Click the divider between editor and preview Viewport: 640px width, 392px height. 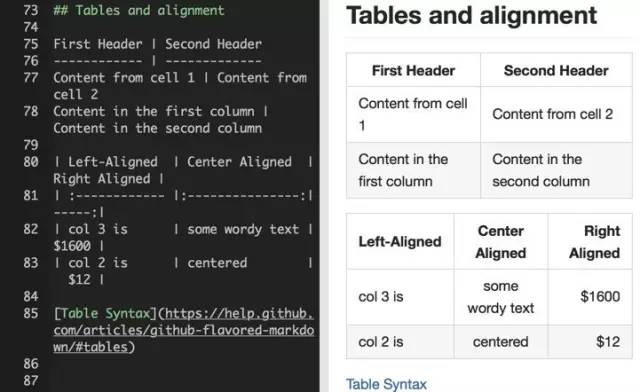tap(324, 196)
